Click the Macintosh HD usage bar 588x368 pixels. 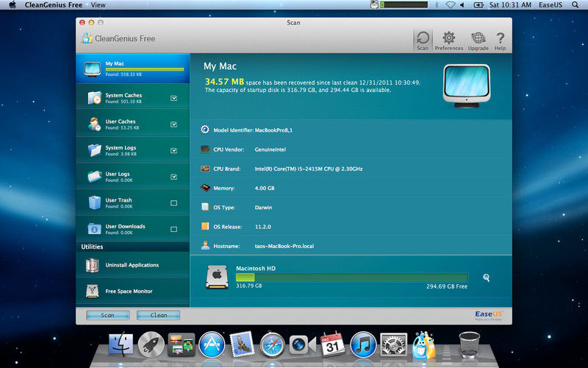coord(352,277)
